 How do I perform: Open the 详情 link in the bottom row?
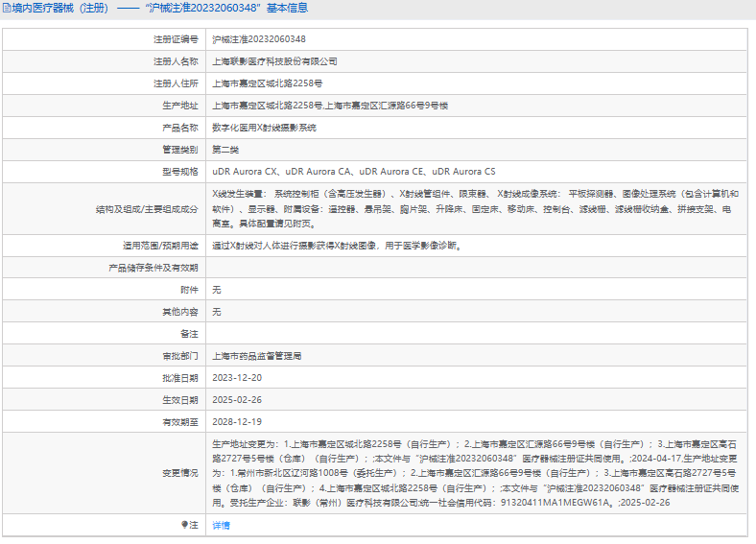pyautogui.click(x=221, y=526)
